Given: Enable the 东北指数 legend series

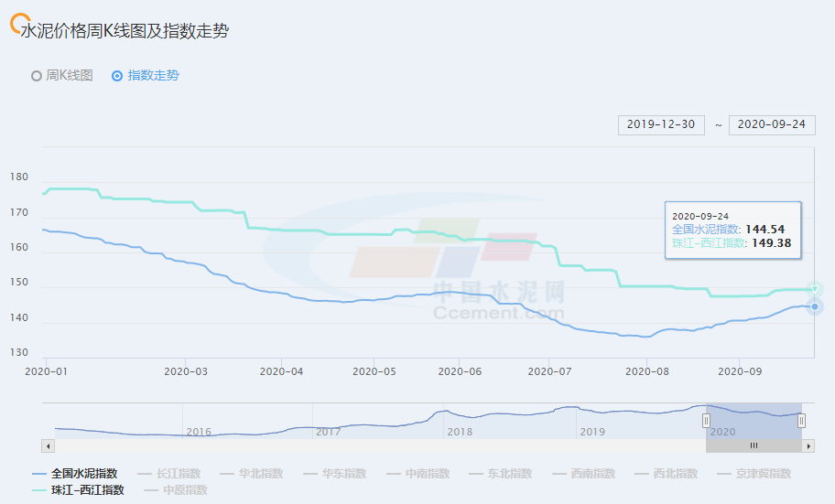Looking at the screenshot, I should [501, 474].
